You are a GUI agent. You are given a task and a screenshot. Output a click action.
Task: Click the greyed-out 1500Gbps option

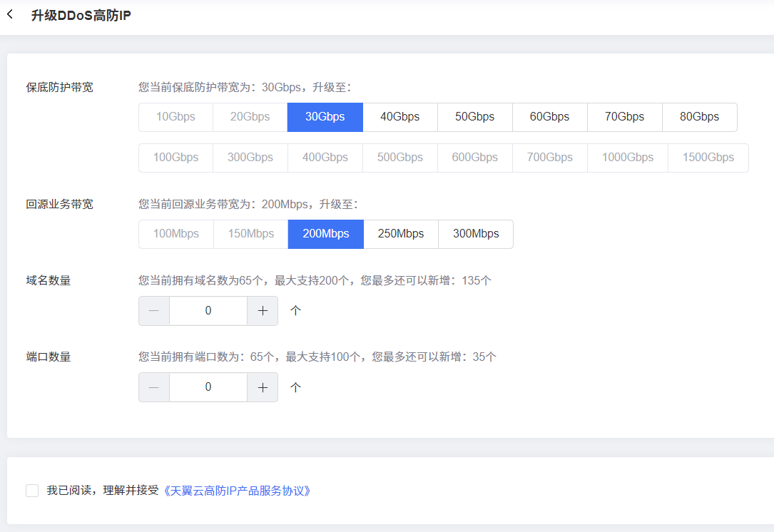(x=708, y=158)
